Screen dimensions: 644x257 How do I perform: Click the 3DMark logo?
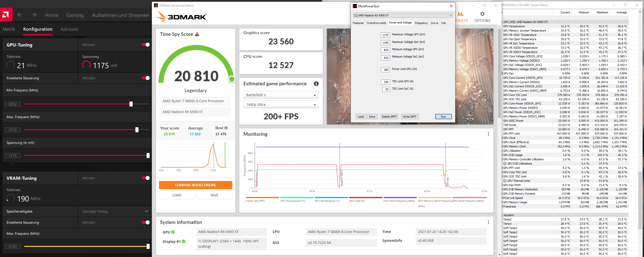point(181,16)
